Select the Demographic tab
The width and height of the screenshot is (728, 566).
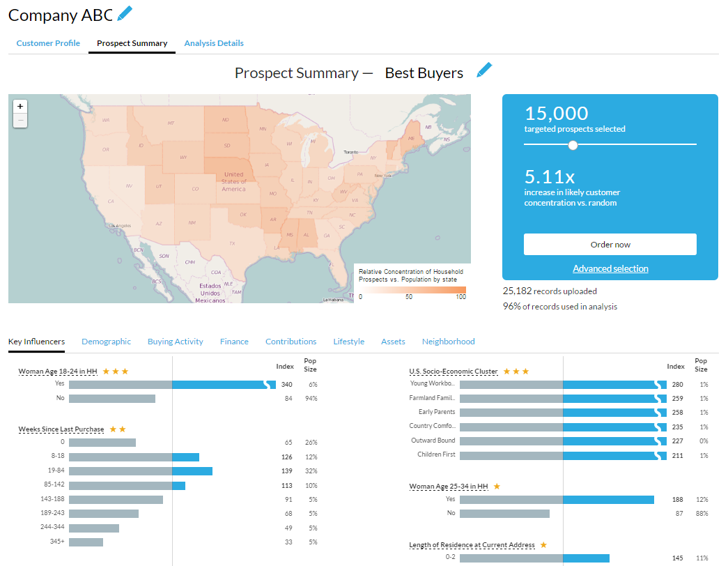pos(106,342)
